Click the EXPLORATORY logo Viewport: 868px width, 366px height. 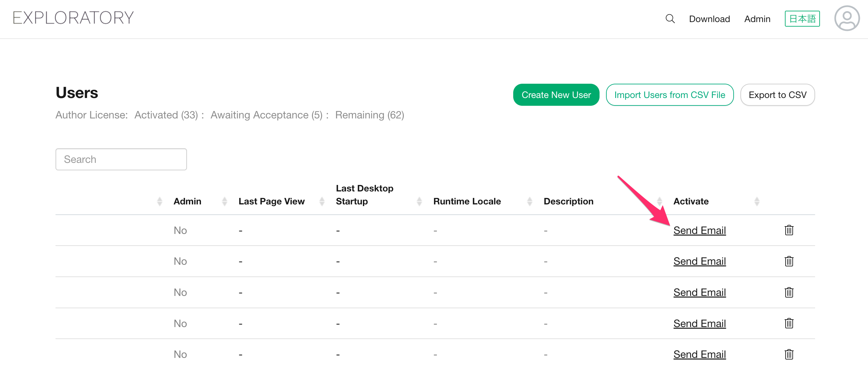pyautogui.click(x=73, y=18)
